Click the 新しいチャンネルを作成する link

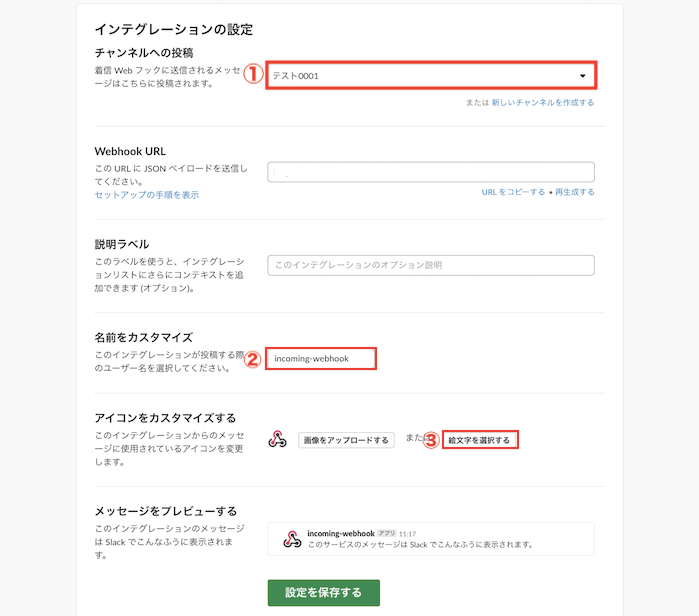tap(542, 102)
